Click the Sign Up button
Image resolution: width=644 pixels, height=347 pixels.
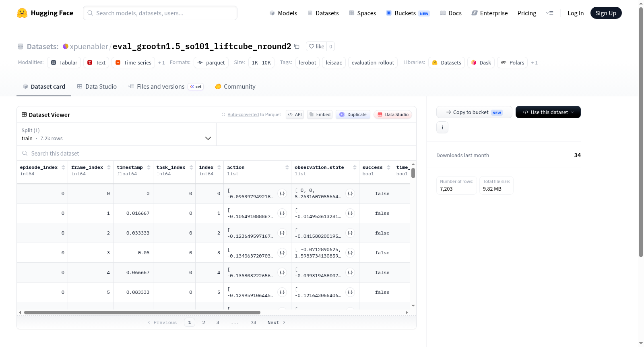[x=606, y=13]
